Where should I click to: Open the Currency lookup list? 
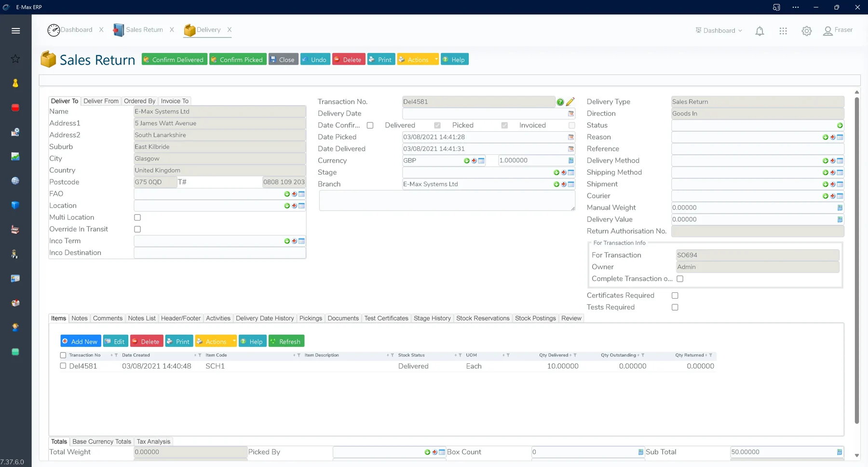481,161
